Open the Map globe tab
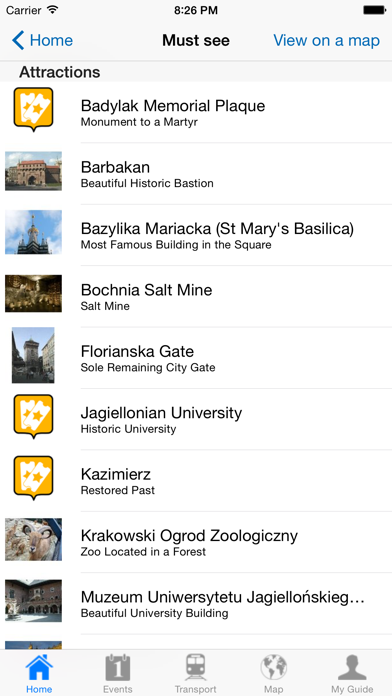Viewport: 392px width, 696px height. pos(273,673)
